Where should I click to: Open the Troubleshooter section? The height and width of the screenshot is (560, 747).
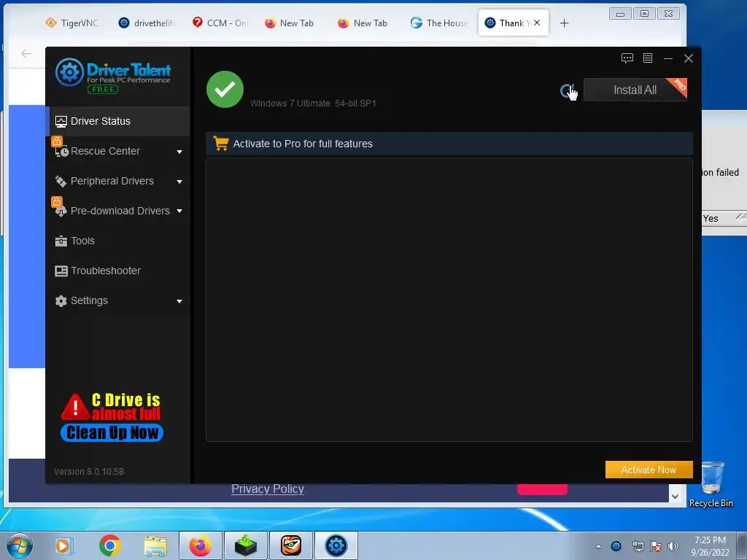pyautogui.click(x=106, y=271)
